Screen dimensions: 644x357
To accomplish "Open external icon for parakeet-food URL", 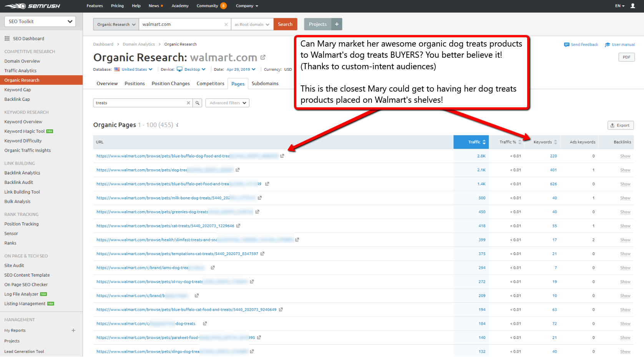I will pos(259,337).
